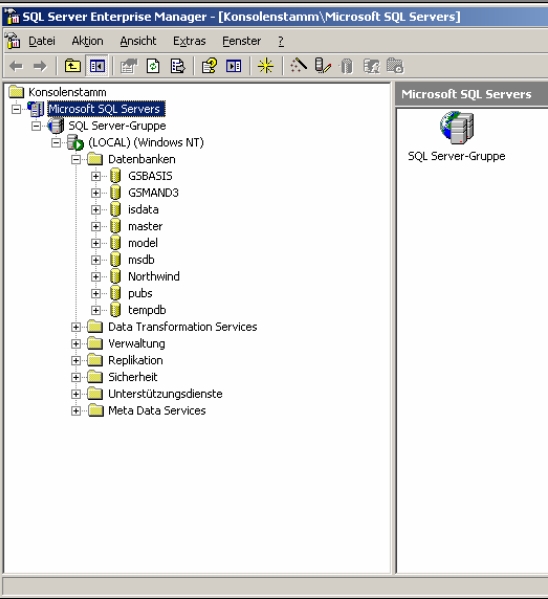Screen dimensions: 548x599
Task: Select the Data Transformation Services folder
Action: coord(182,327)
